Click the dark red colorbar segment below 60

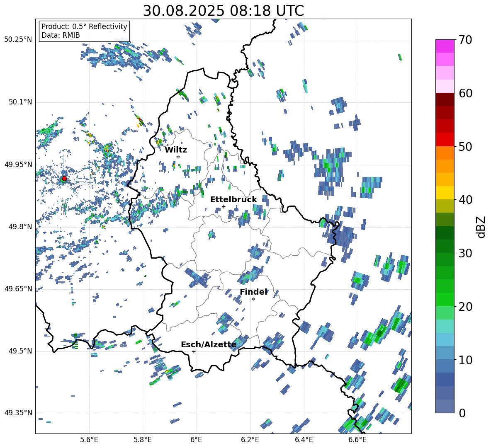pos(445,99)
